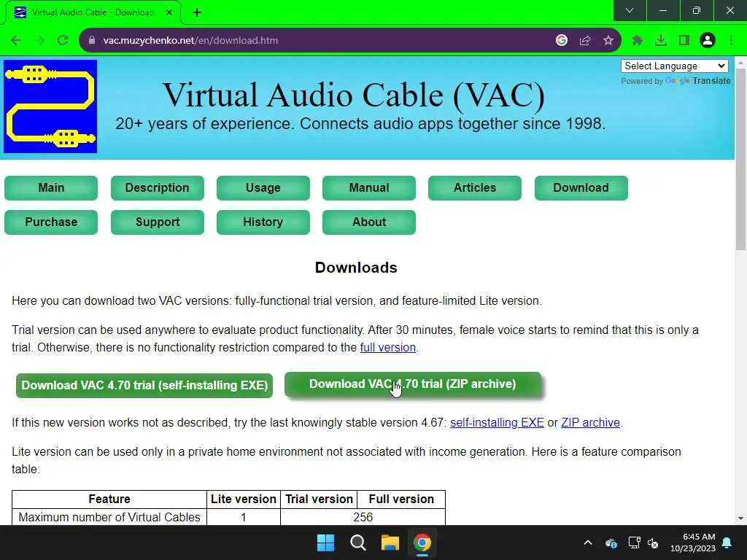The width and height of the screenshot is (747, 560).
Task: Open the Chrome profile avatar
Action: tap(708, 41)
